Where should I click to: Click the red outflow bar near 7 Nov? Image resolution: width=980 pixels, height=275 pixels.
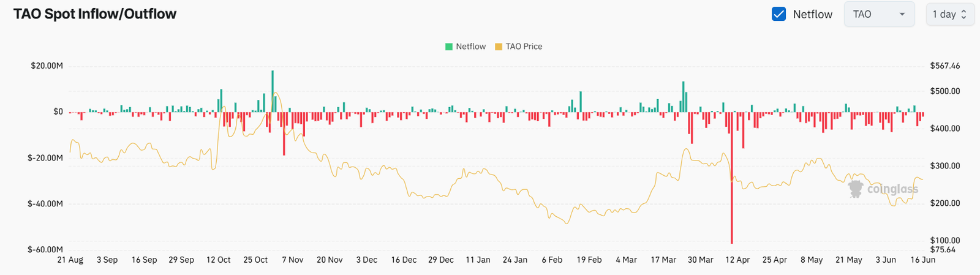[x=284, y=134]
